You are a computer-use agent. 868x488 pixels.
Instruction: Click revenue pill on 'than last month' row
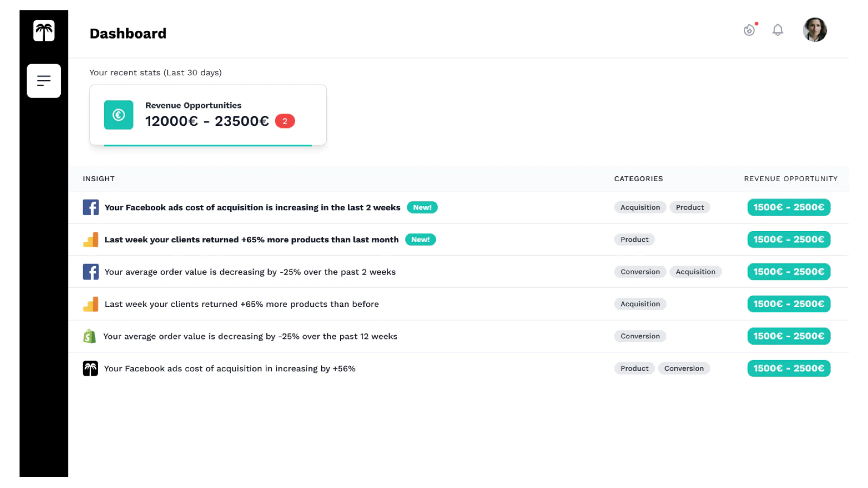[x=789, y=240]
